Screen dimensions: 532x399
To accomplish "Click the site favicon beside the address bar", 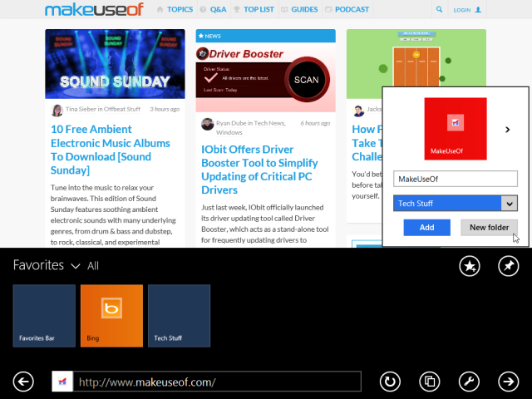I will tap(62, 382).
